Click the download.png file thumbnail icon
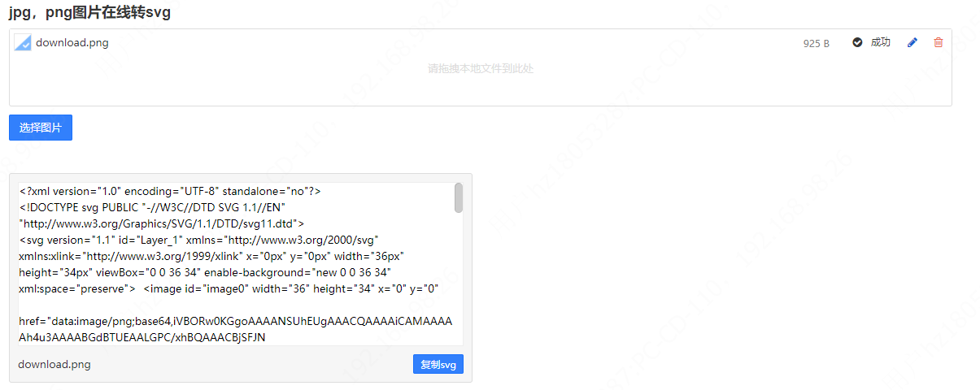The image size is (980, 390). (x=23, y=43)
